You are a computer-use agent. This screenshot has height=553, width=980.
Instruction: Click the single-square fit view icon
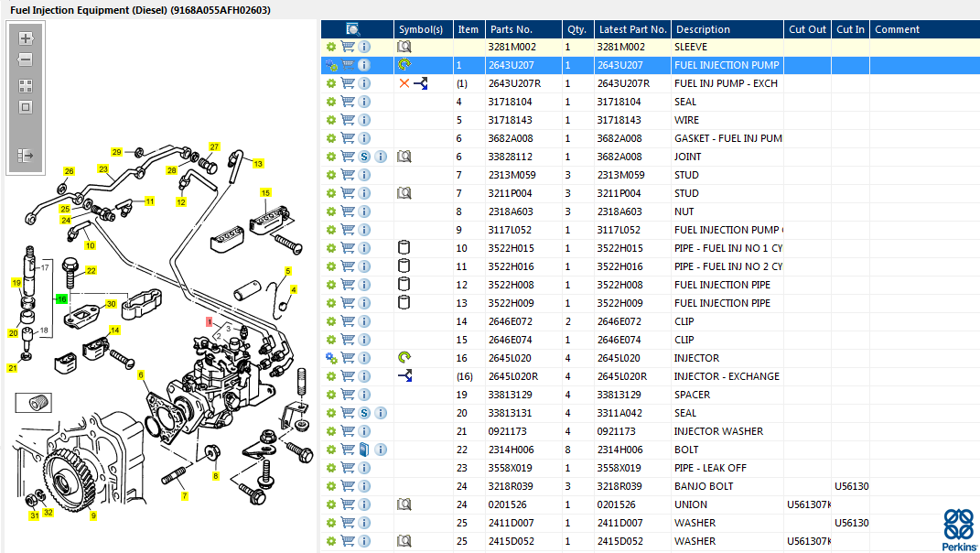coord(26,108)
